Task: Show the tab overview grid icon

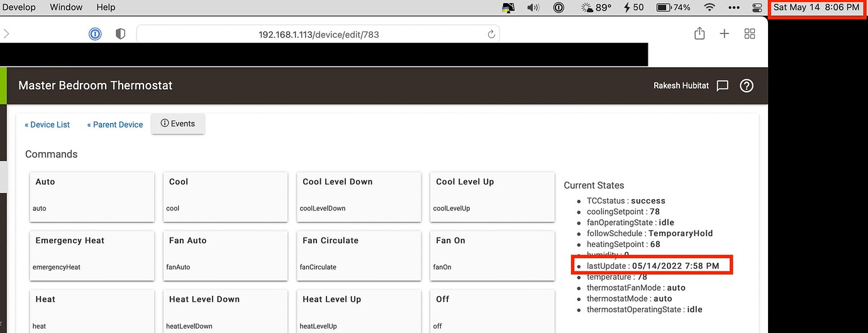Action: pos(750,34)
